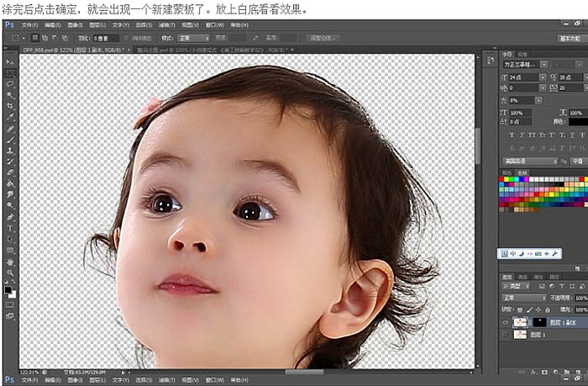Open the 样式 style dropdown

point(193,38)
